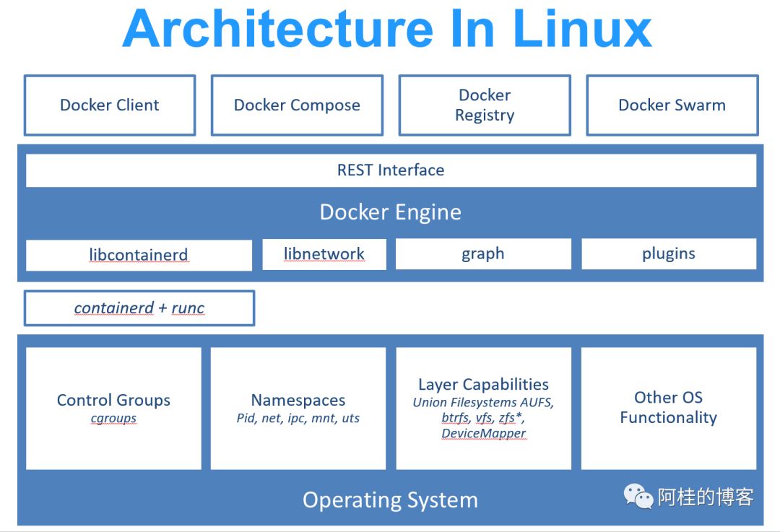Select the Namespaces heading
The width and height of the screenshot is (780, 532).
(x=298, y=400)
